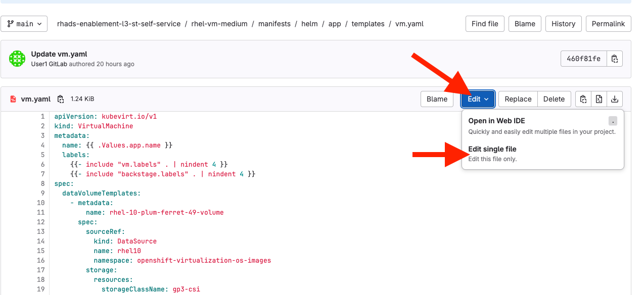Click the red vm.yaml file type icon
The height and width of the screenshot is (295, 644).
(x=14, y=99)
